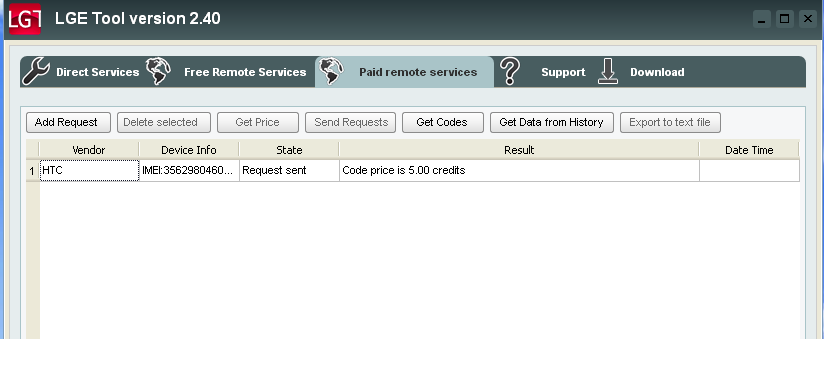Screen dimensions: 824x384
Task: Maximize the LGE Tool window
Action: coord(785,19)
